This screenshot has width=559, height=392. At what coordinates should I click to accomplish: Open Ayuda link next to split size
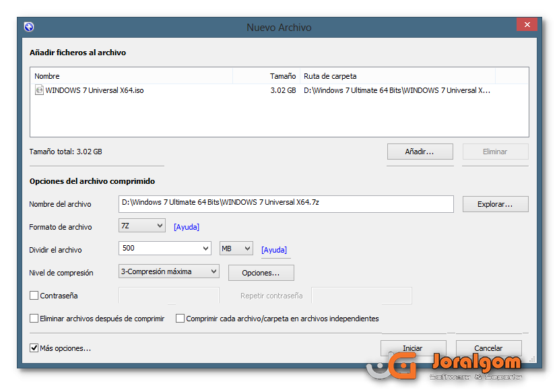click(x=274, y=250)
